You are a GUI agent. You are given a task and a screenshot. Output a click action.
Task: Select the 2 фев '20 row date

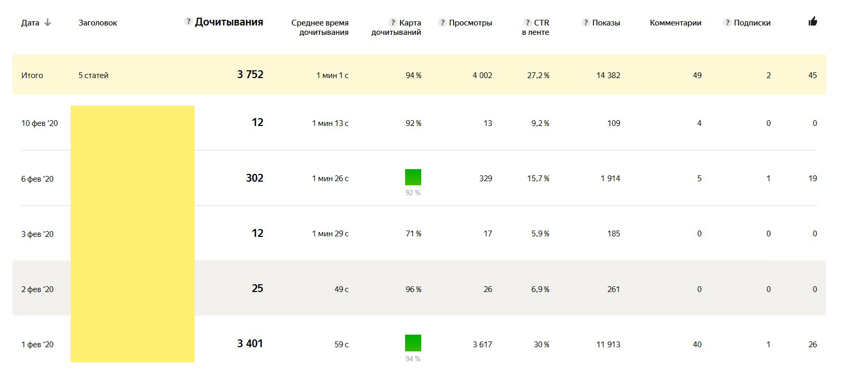37,289
